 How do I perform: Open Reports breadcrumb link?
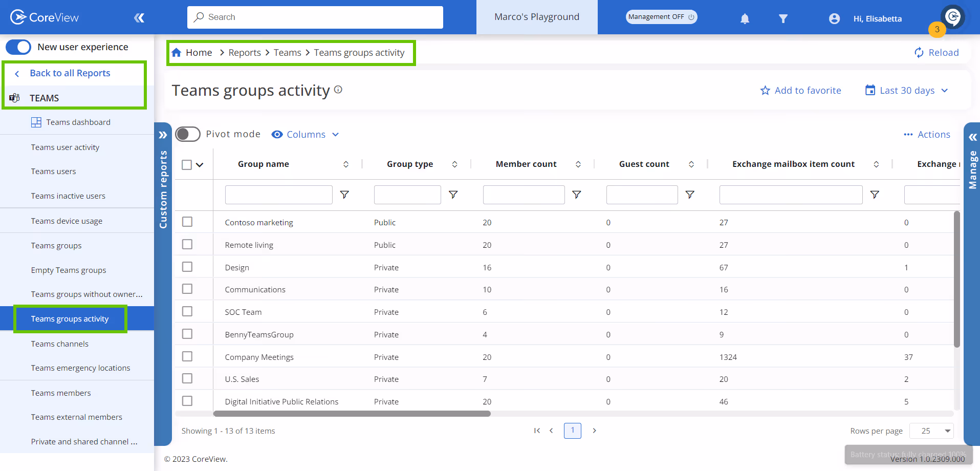(x=245, y=53)
